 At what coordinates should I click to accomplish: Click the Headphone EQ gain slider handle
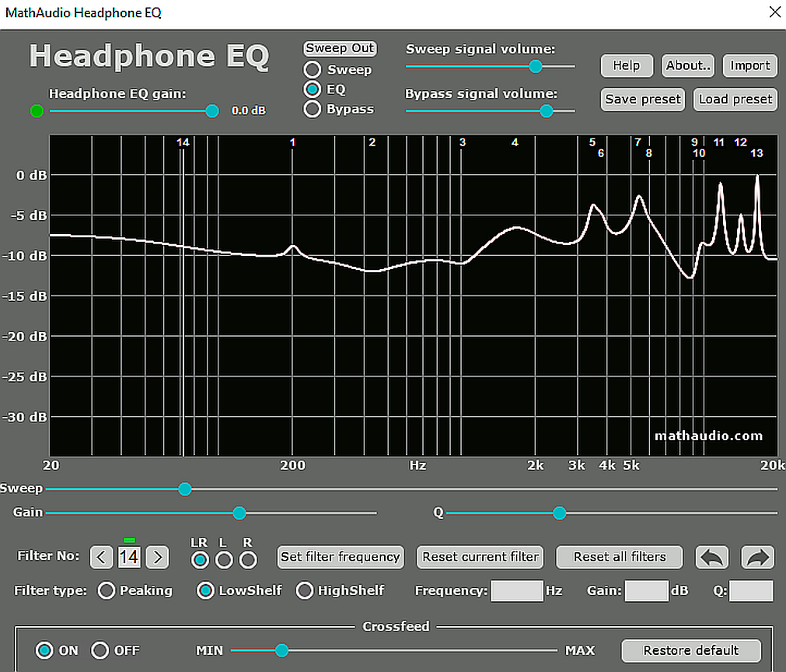click(212, 110)
